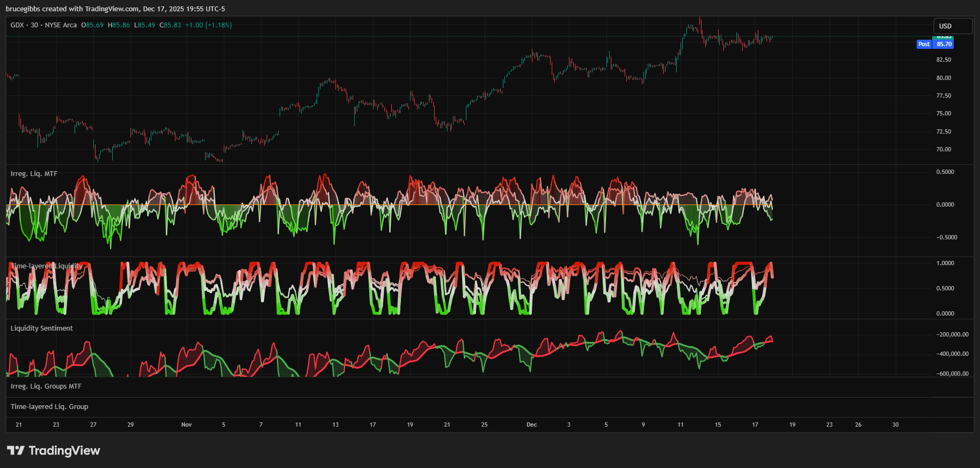Click the 80.00 price axis level

(x=944, y=78)
